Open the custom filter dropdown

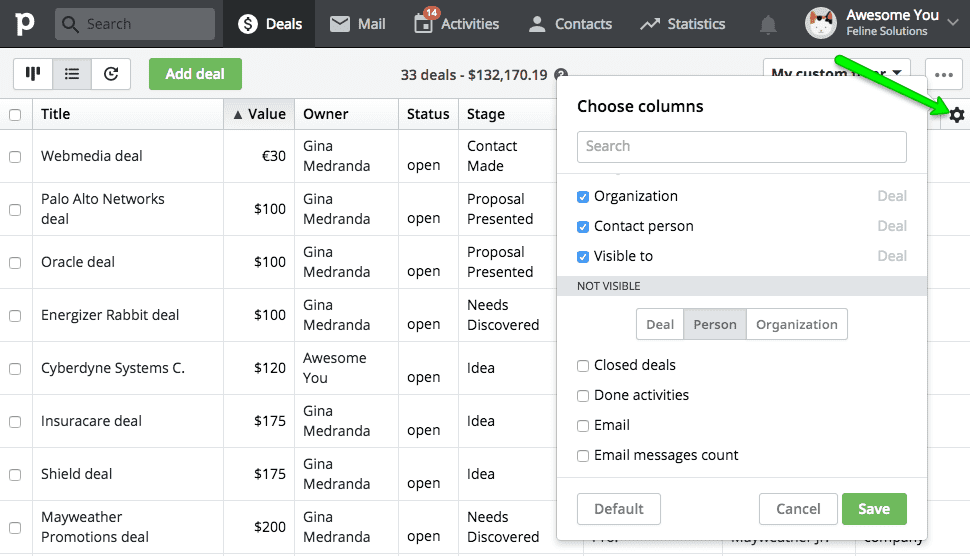tap(836, 74)
